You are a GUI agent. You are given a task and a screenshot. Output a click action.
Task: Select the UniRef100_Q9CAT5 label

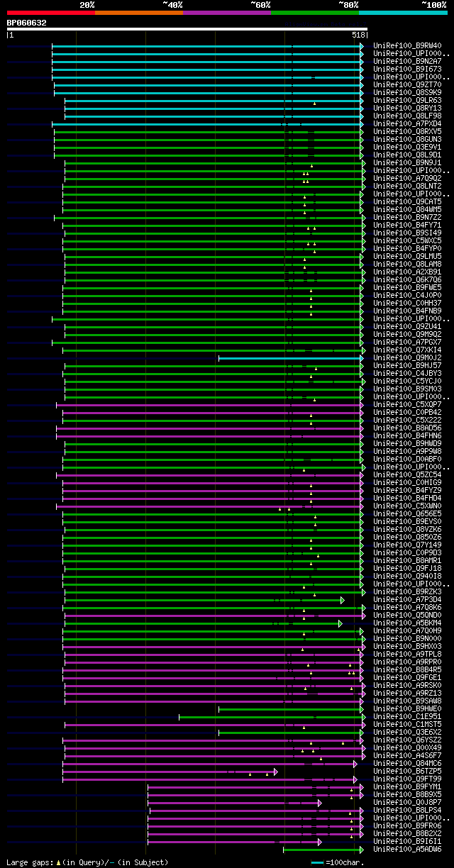tap(407, 202)
